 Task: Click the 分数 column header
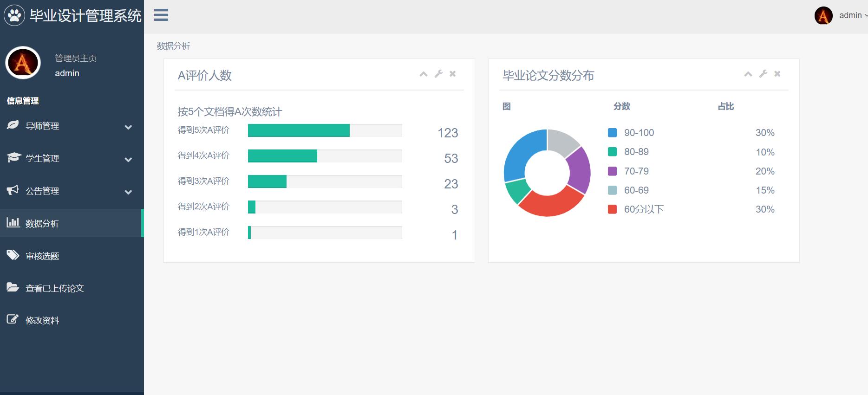pos(622,106)
